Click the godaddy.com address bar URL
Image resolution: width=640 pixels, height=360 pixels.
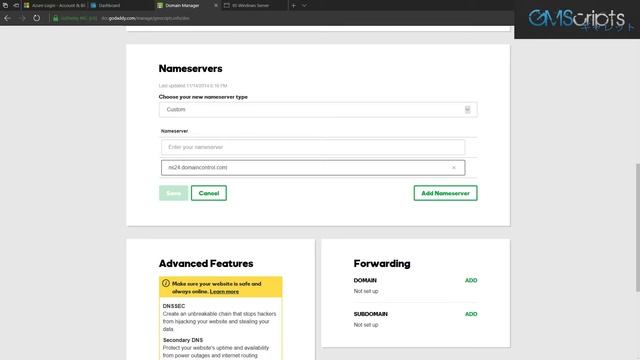(145, 18)
